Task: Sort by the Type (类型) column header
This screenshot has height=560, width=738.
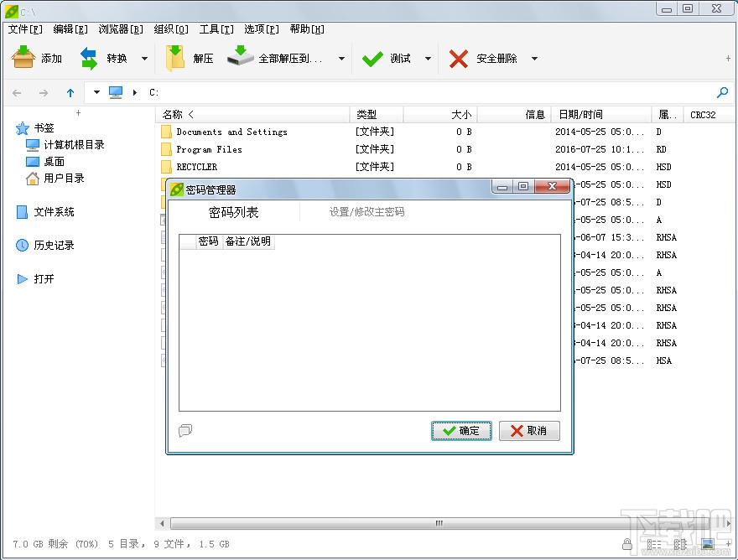Action: pyautogui.click(x=376, y=114)
